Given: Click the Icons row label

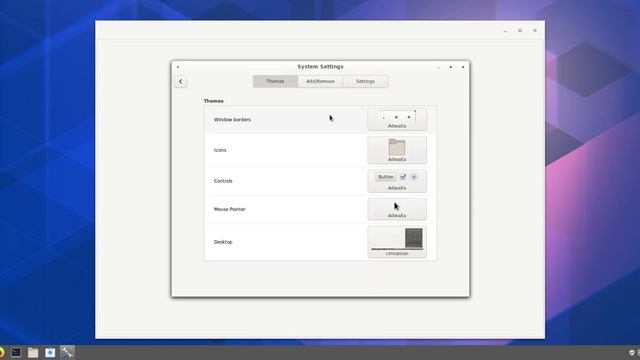Looking at the screenshot, I should pos(220,150).
